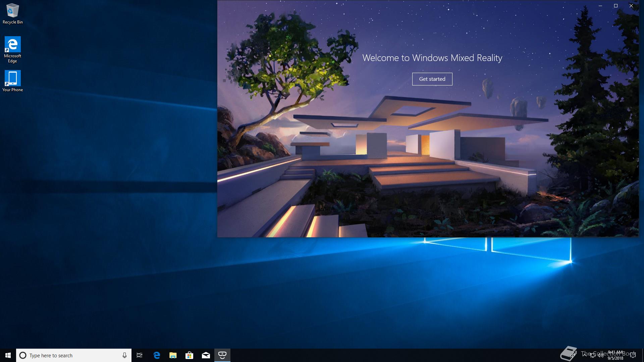This screenshot has width=644, height=362.
Task: Select the Your Phone desktop shortcut
Action: [x=12, y=81]
